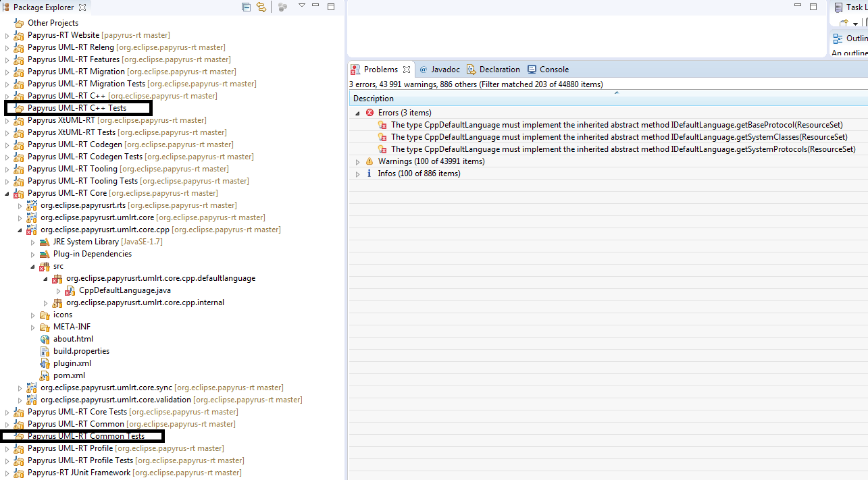Screen dimensions: 868x480
Task: Collapse the Errors (3 items) group
Action: [x=358, y=113]
